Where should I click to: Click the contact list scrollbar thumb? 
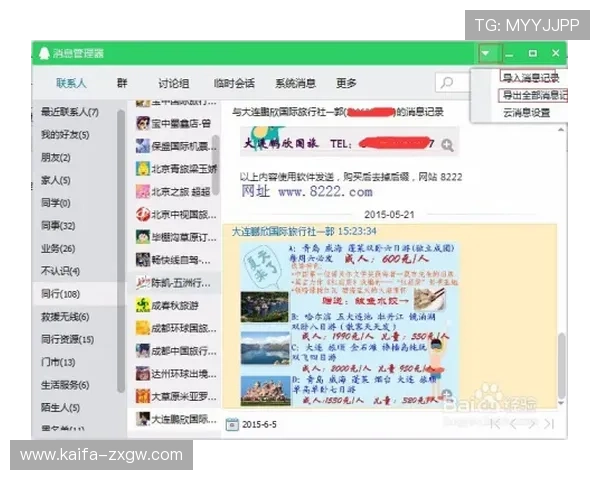216,165
